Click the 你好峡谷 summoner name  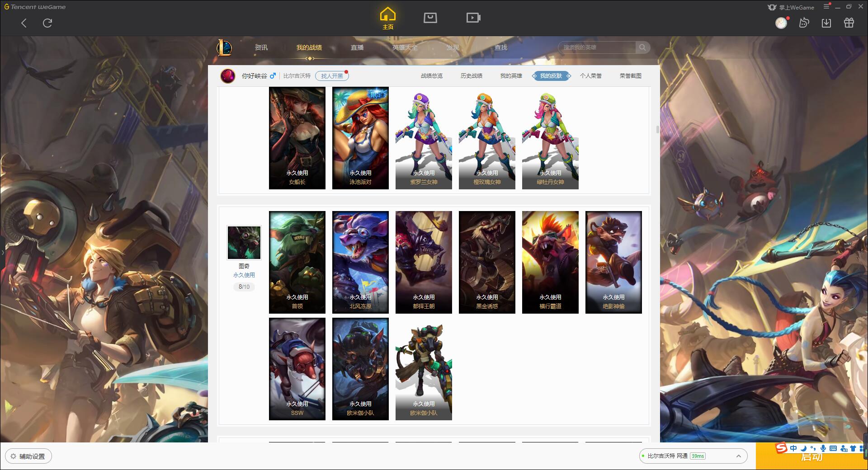click(255, 76)
